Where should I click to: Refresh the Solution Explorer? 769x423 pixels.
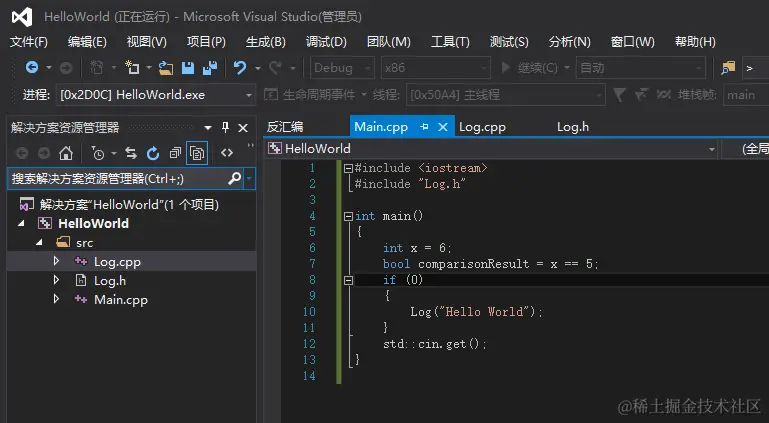tap(153, 153)
